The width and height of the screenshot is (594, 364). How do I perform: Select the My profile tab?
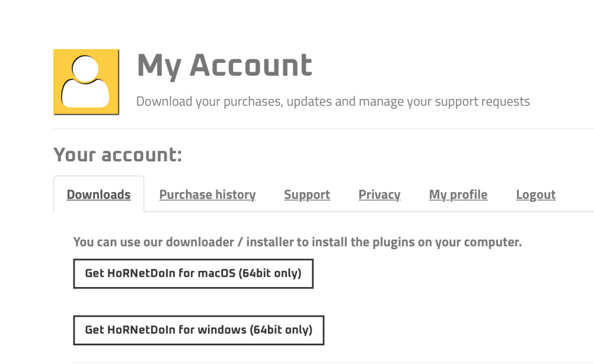coord(458,195)
